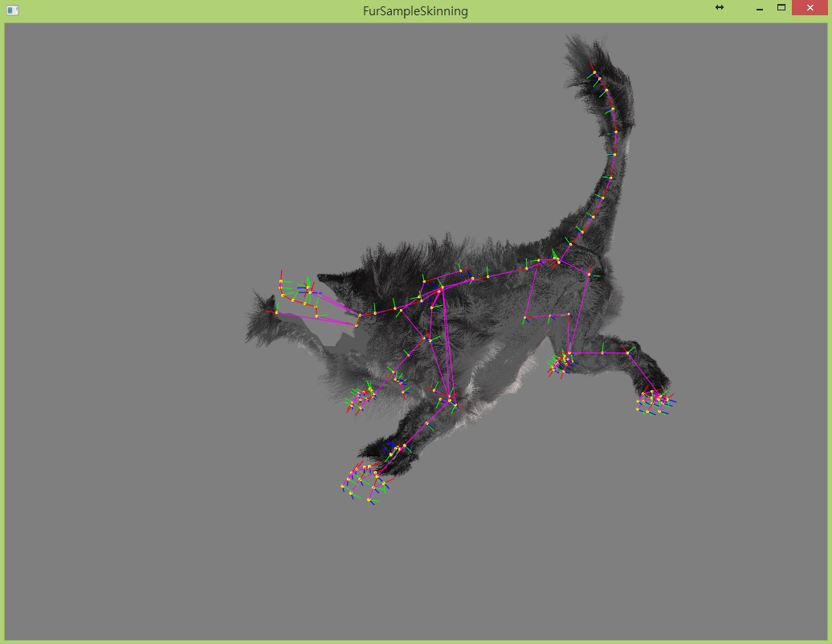Click the double-headed arrow icon in the title bar
832x644 pixels.
coord(719,7)
